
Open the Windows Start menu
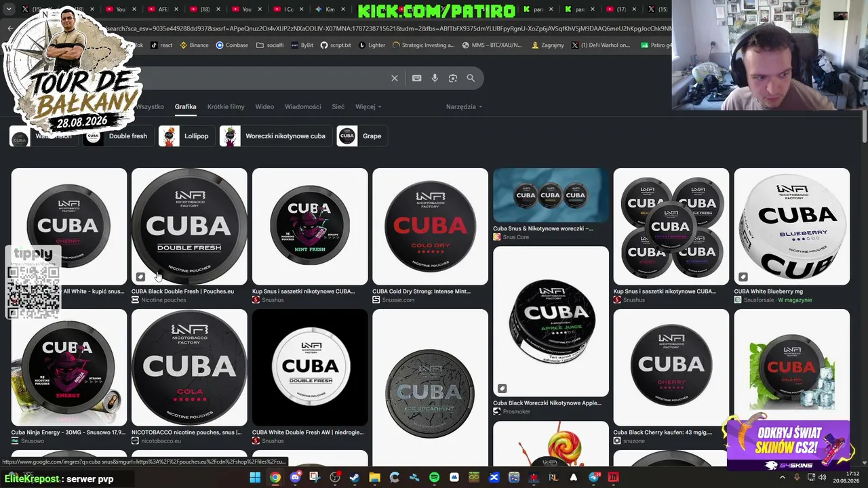255,478
